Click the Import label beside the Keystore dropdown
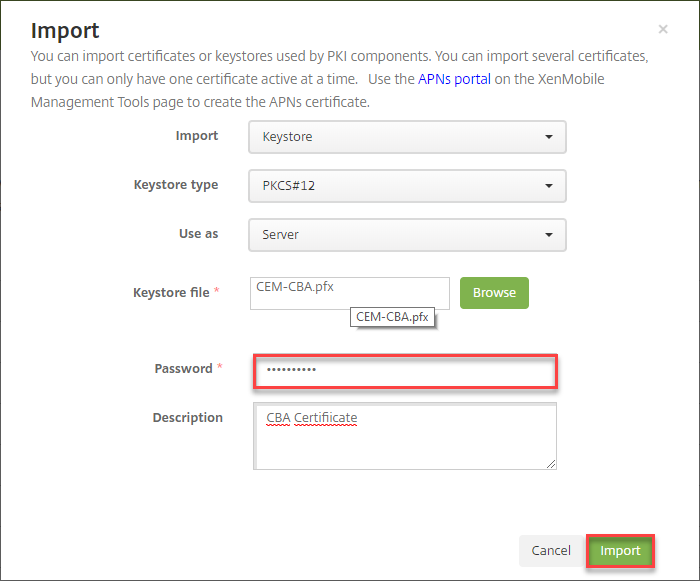Screen dimensions: 700x581 (x=197, y=136)
